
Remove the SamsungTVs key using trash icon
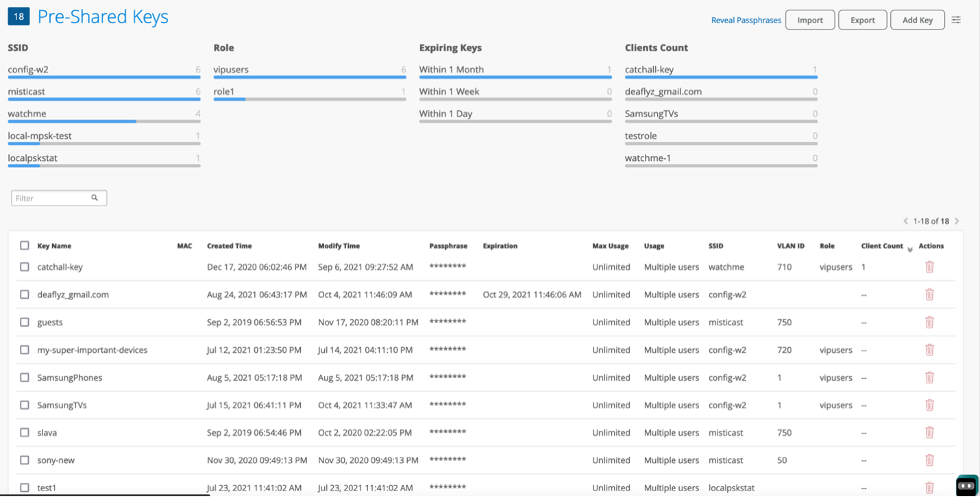coord(929,405)
